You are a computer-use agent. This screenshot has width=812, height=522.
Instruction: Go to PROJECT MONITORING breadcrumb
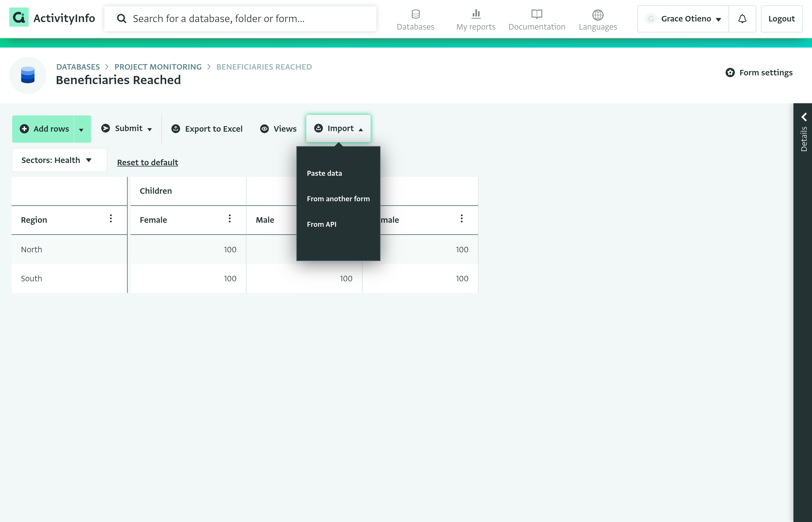pos(158,67)
